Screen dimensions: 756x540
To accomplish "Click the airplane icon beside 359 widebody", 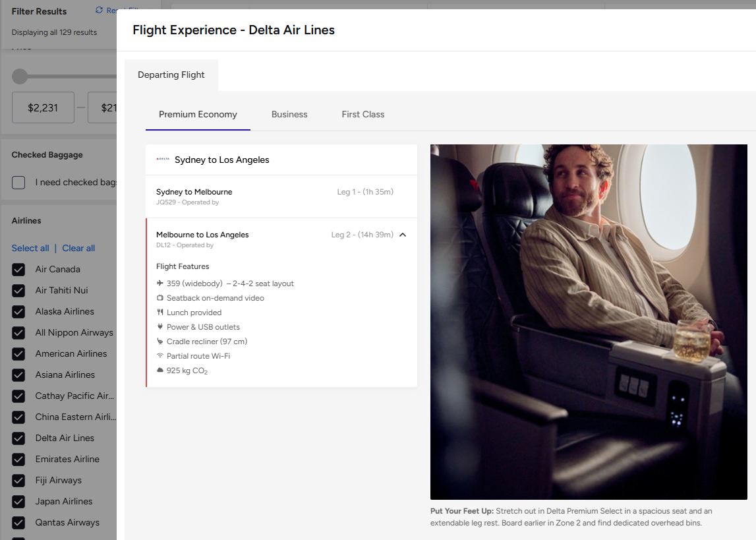I will click(x=160, y=283).
